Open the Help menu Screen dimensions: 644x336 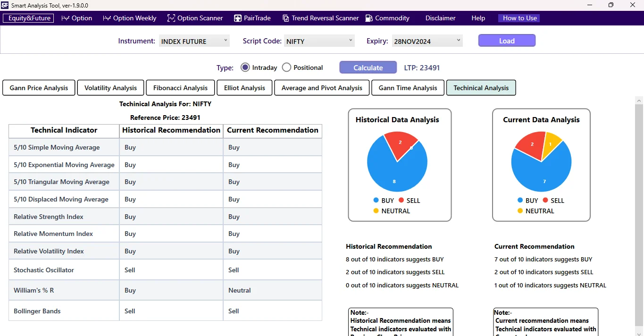[x=478, y=18]
